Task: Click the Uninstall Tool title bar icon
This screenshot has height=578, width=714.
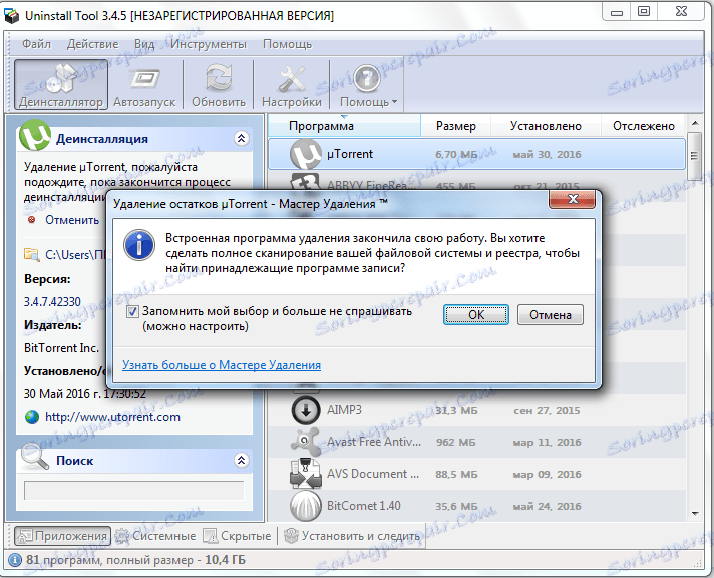Action: click(12, 16)
